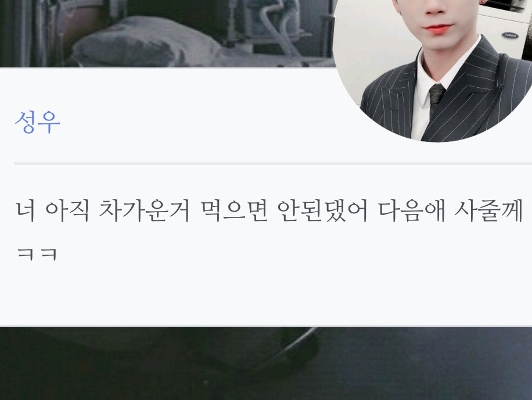The image size is (532, 400).
Task: Click the dark background below dialogue box
Action: [136, 367]
